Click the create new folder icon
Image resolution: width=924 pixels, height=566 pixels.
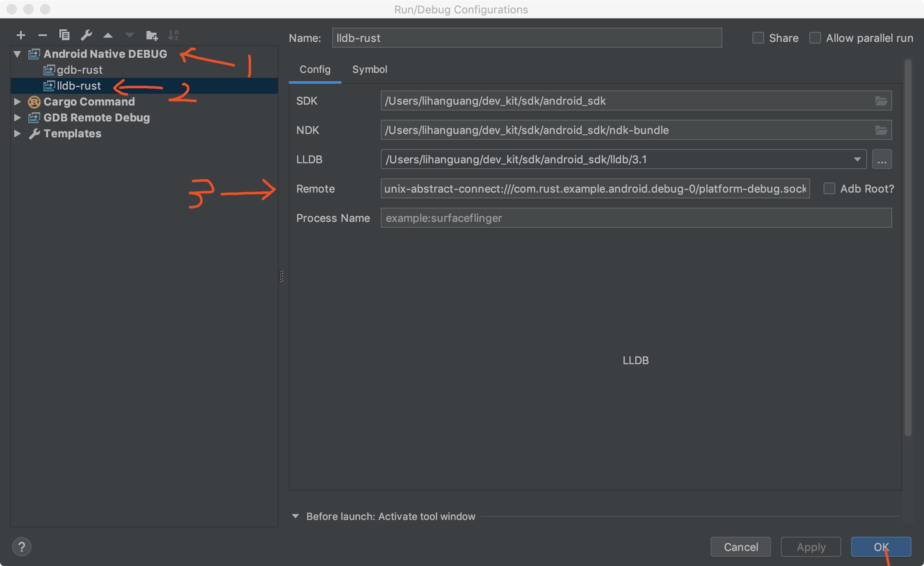point(151,35)
